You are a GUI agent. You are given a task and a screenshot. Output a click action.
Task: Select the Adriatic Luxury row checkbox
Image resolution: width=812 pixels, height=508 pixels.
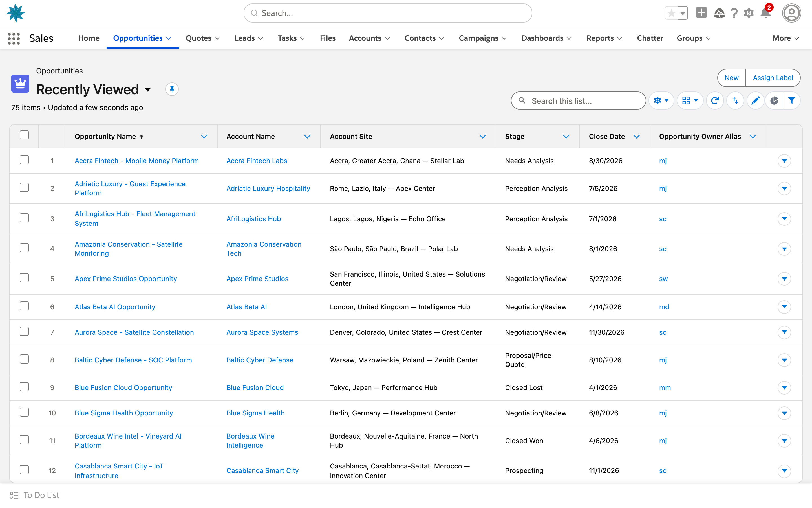pyautogui.click(x=24, y=187)
